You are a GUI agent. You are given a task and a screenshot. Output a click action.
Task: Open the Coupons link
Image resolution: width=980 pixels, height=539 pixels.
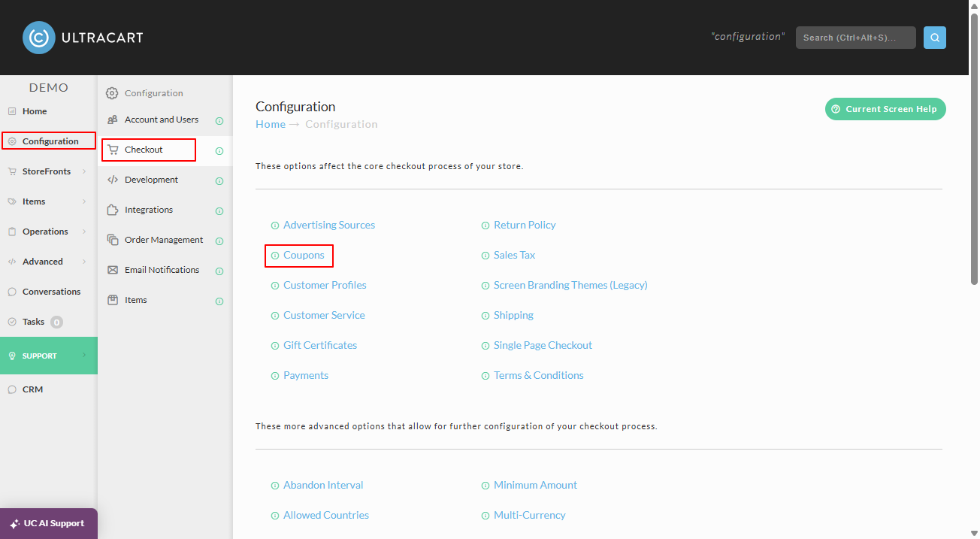304,255
